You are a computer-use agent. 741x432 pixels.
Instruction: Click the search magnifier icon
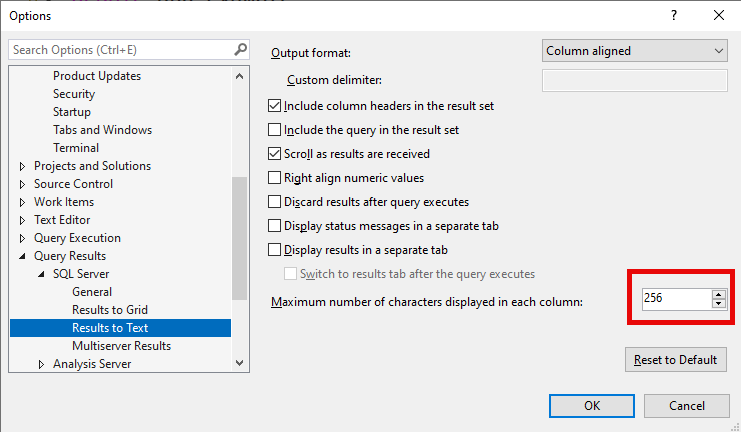pyautogui.click(x=240, y=49)
